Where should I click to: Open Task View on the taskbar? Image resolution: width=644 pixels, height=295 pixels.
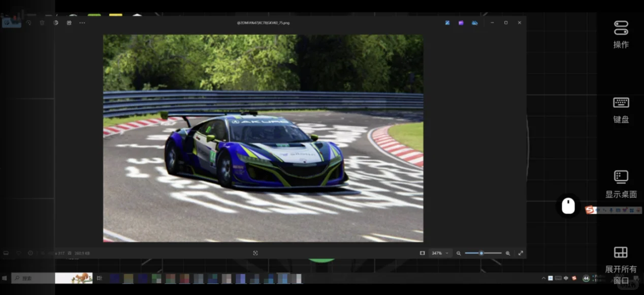[100, 278]
